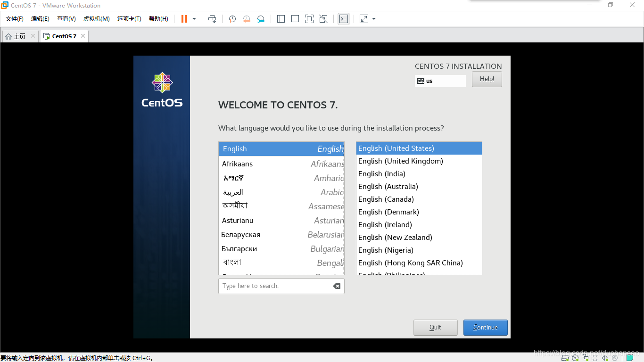Toggle the console view icon
The height and width of the screenshot is (362, 644).
click(344, 19)
